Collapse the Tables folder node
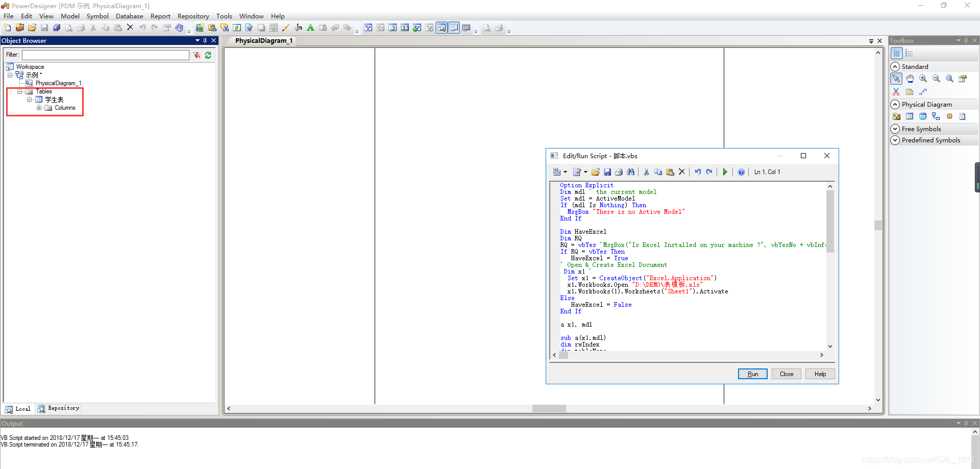 click(x=19, y=92)
